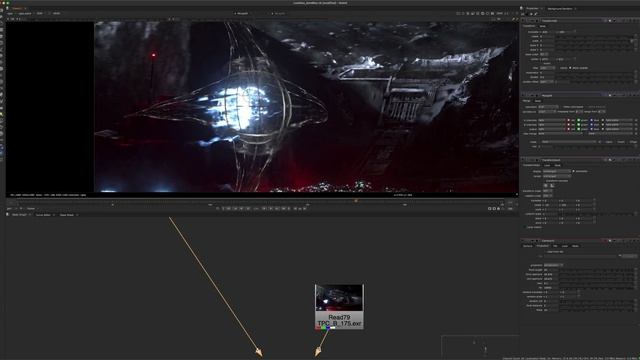Toggle red checkbox in A channels row

[x=569, y=120]
